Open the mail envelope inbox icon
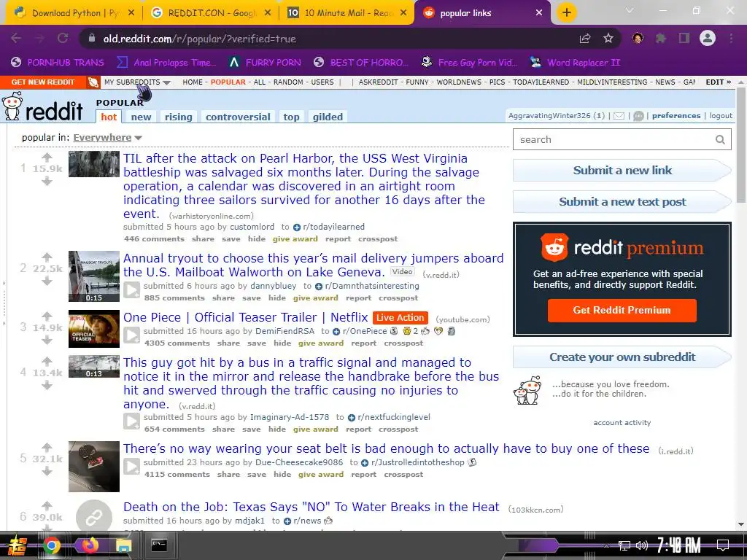 point(619,116)
